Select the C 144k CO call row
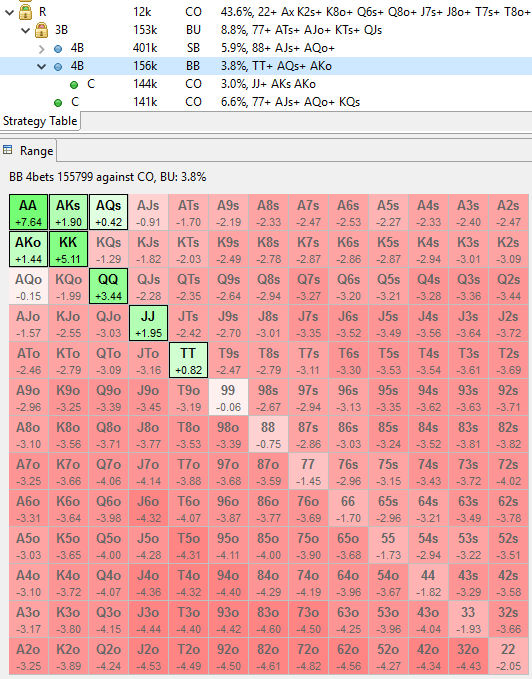532x679 pixels. [266, 84]
